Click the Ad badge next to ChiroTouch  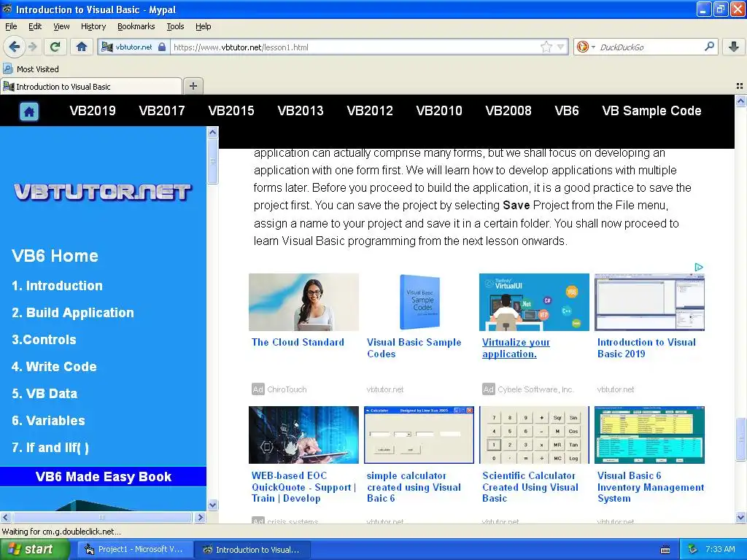258,389
